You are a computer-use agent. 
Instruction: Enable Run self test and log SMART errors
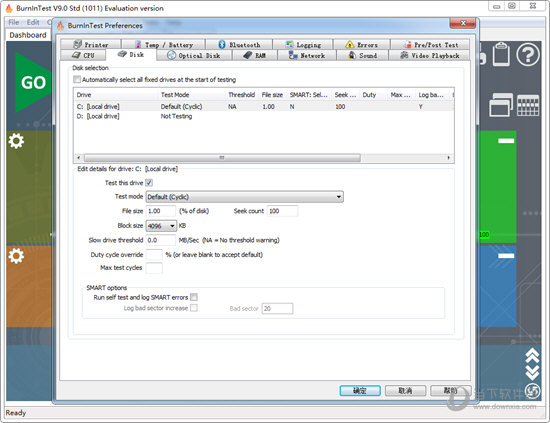coord(194,297)
